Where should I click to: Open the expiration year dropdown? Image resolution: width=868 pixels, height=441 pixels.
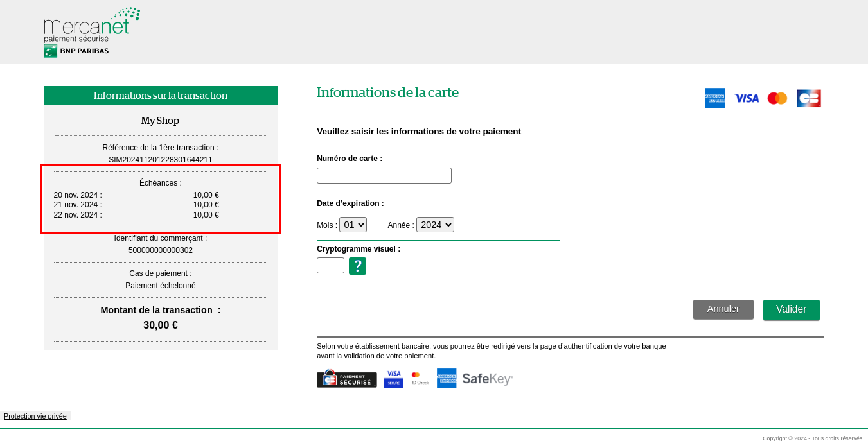[x=435, y=224]
